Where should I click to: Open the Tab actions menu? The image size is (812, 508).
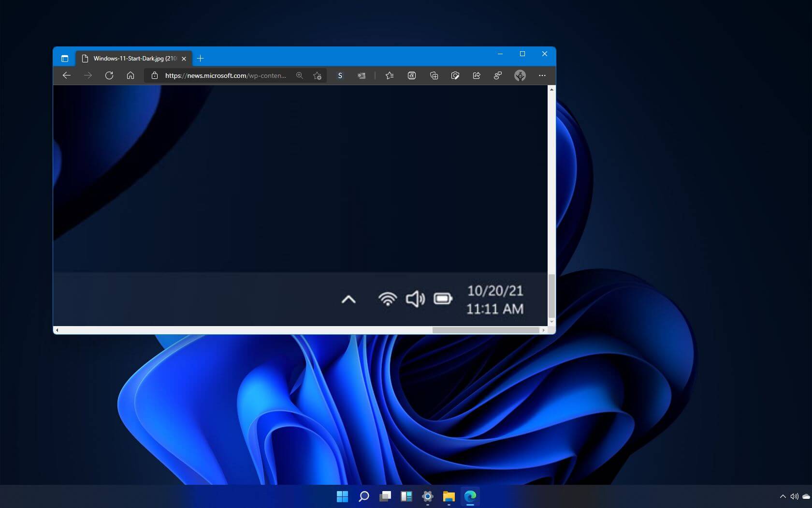65,59
